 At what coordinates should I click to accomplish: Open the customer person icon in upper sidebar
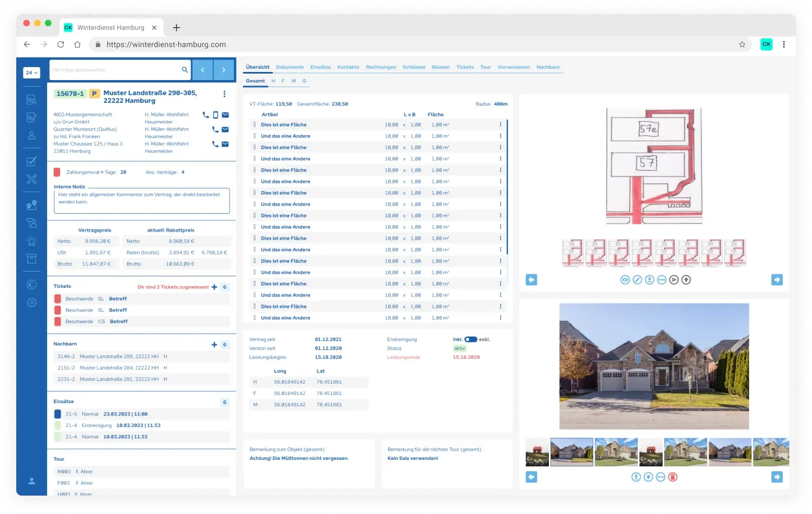[32, 135]
